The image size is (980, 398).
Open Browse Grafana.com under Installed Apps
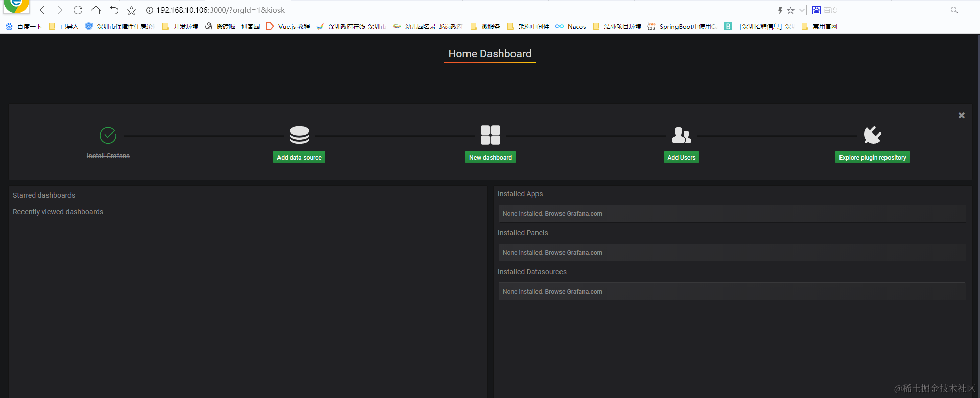click(x=573, y=214)
